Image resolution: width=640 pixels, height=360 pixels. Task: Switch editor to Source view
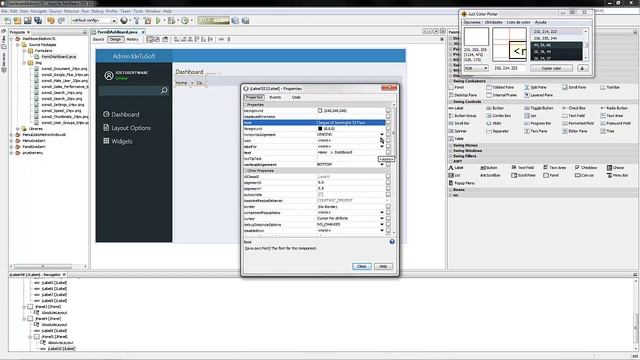(x=98, y=39)
